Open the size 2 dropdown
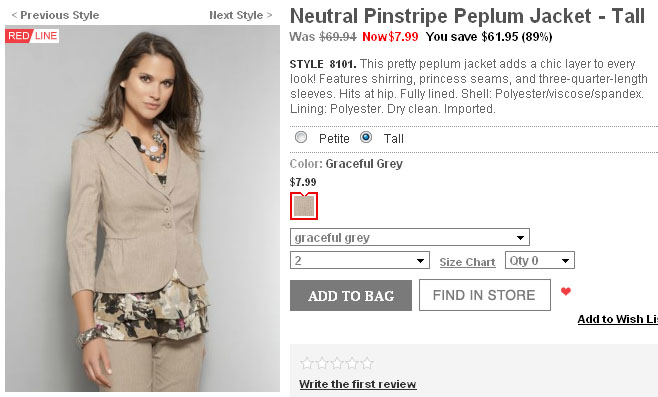 pos(360,260)
